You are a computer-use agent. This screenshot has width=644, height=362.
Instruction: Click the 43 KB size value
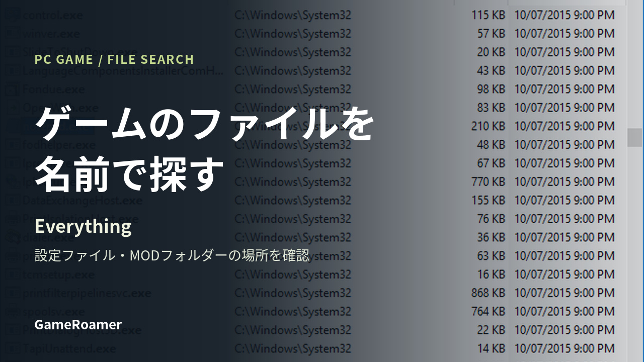pos(491,71)
